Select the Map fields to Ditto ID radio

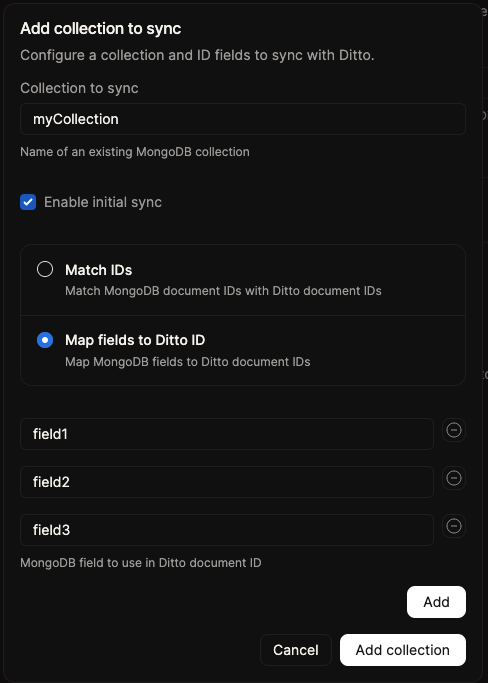(45, 340)
